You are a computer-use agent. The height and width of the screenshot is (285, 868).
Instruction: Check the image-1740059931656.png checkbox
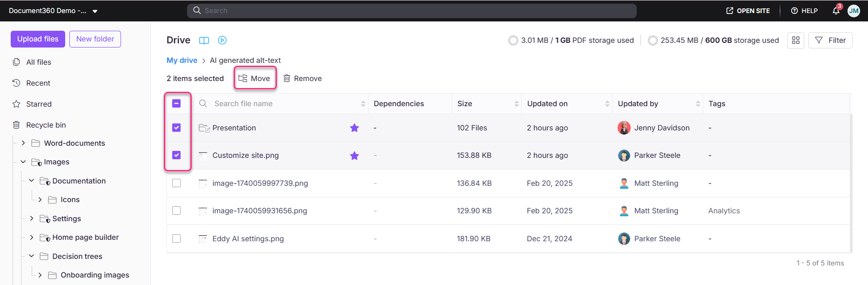[176, 210]
